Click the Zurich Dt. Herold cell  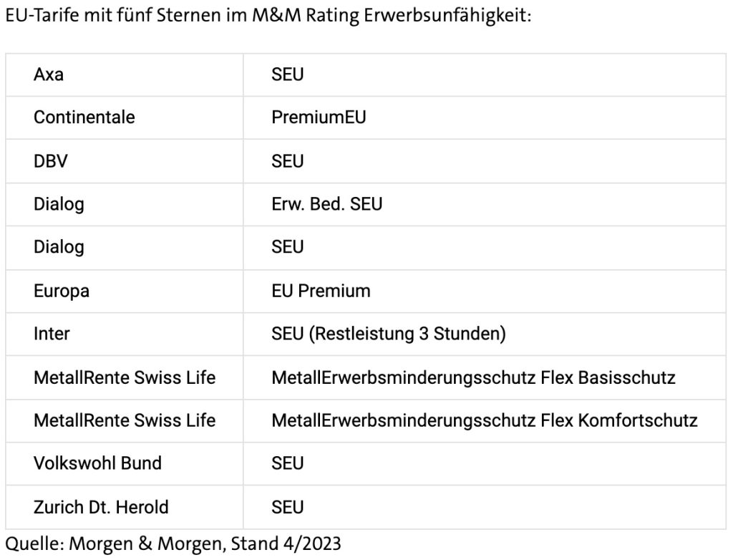pyautogui.click(x=101, y=507)
